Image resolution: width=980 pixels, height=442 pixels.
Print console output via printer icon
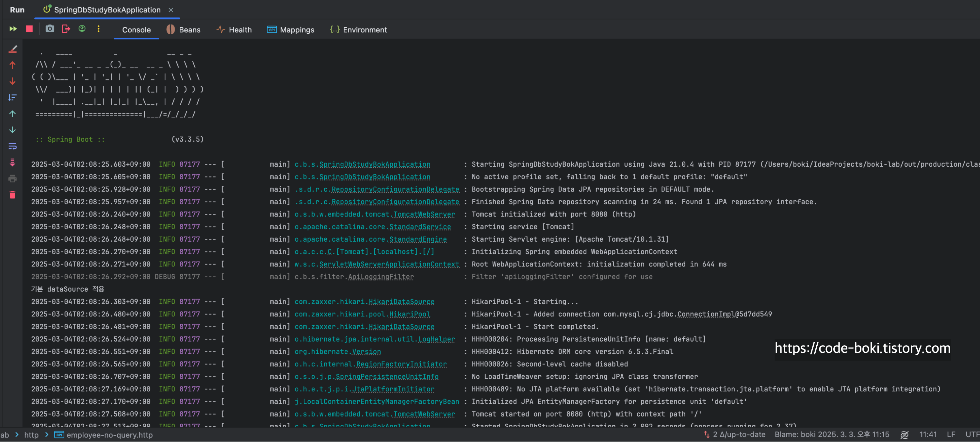(12, 178)
